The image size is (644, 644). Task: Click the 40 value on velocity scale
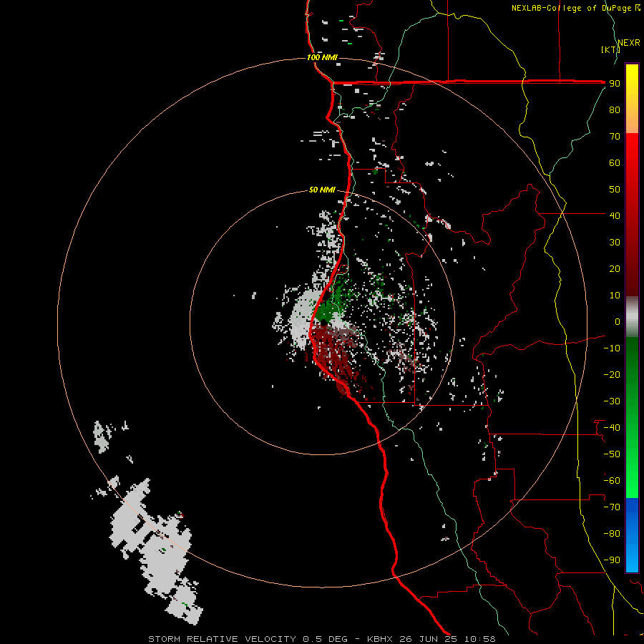pyautogui.click(x=615, y=215)
